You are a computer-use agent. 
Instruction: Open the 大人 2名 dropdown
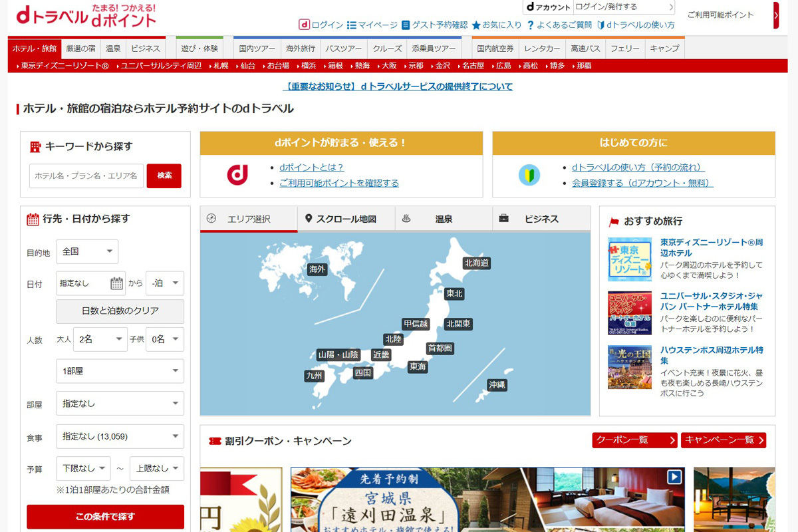click(x=100, y=339)
